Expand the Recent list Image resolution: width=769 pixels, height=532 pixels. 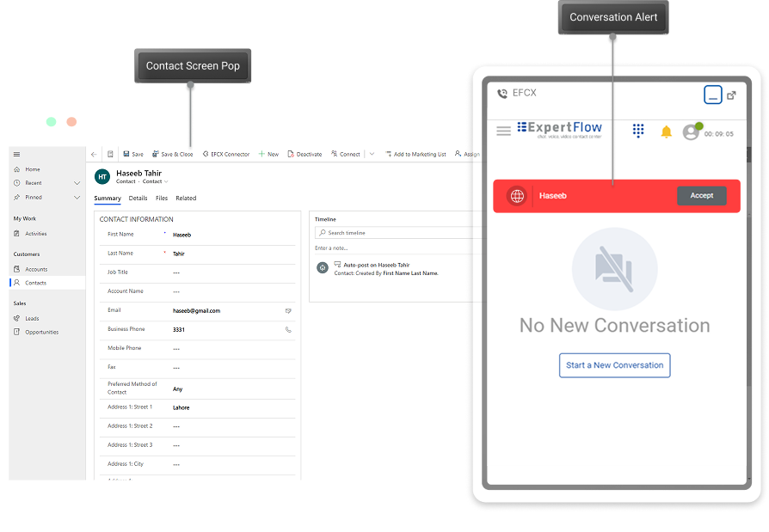point(77,183)
